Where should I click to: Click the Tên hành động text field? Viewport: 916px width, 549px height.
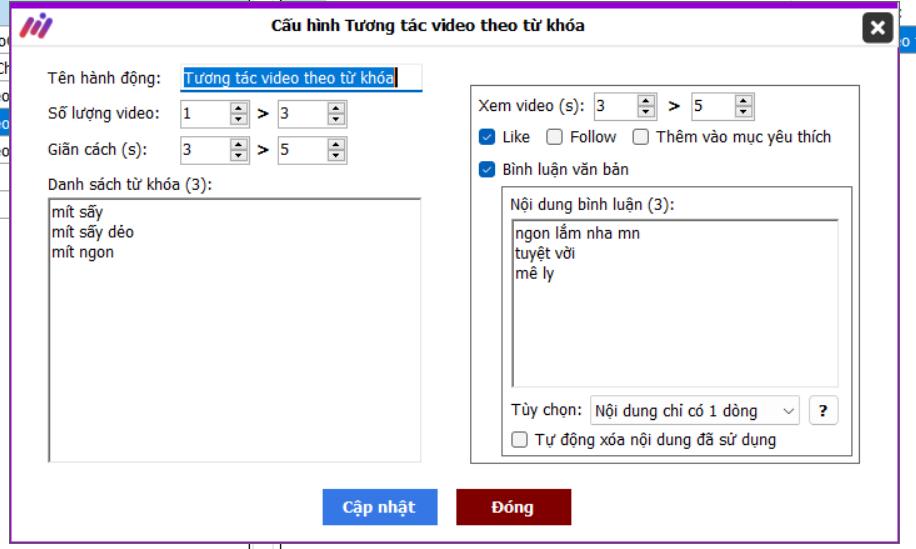coord(301,78)
